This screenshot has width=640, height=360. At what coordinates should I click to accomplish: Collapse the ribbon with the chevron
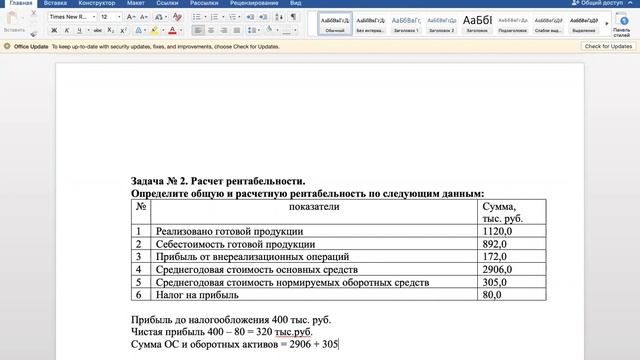630,3
